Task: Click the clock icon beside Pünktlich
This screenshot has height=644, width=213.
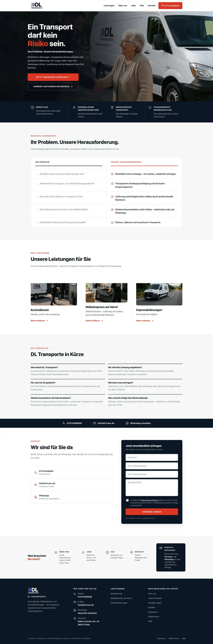Action: pyautogui.click(x=32, y=107)
